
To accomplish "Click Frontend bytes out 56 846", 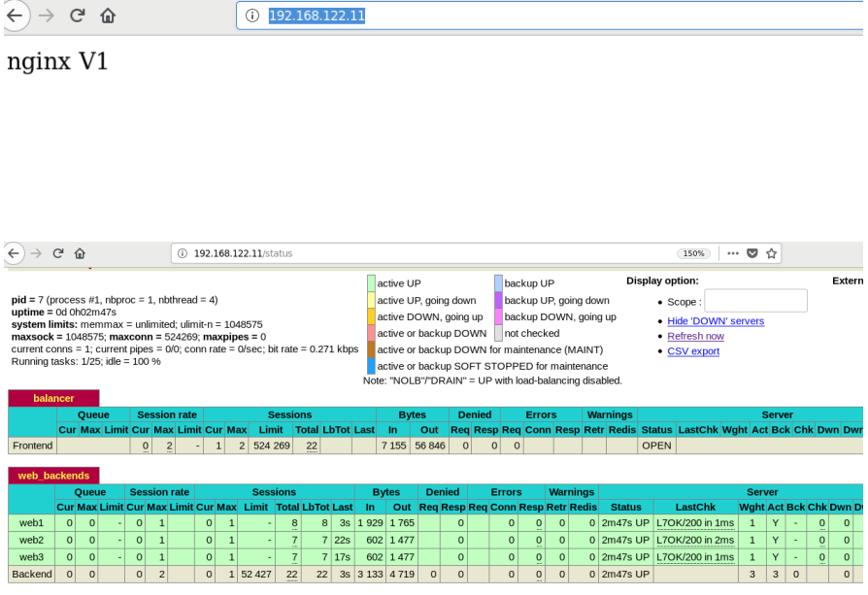I will (x=430, y=446).
